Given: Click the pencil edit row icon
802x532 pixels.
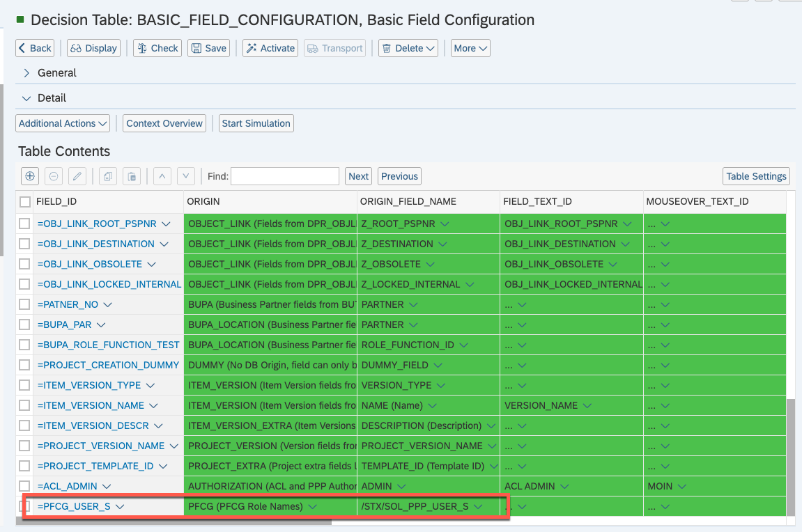Looking at the screenshot, I should point(77,176).
